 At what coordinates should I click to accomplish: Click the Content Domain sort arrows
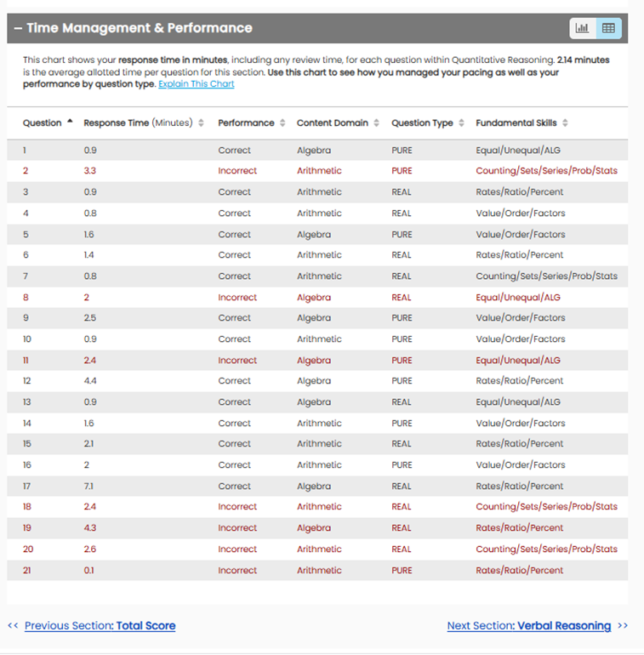pyautogui.click(x=377, y=123)
